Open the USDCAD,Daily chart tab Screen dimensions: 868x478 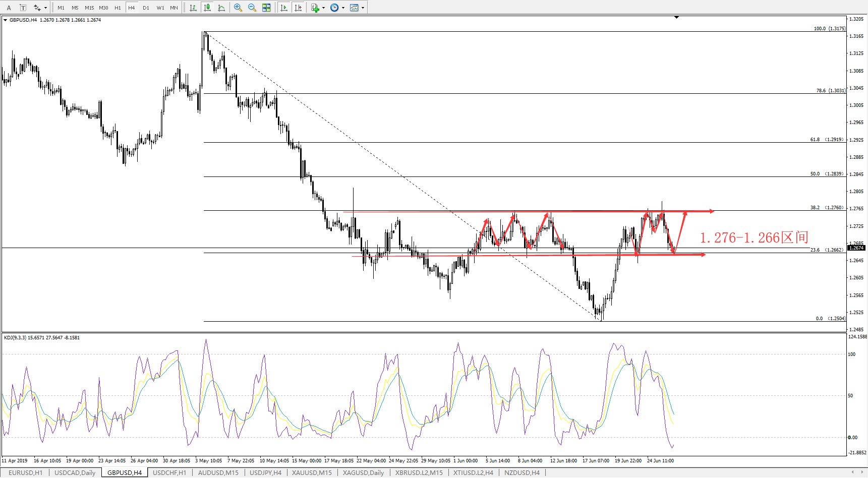click(75, 472)
